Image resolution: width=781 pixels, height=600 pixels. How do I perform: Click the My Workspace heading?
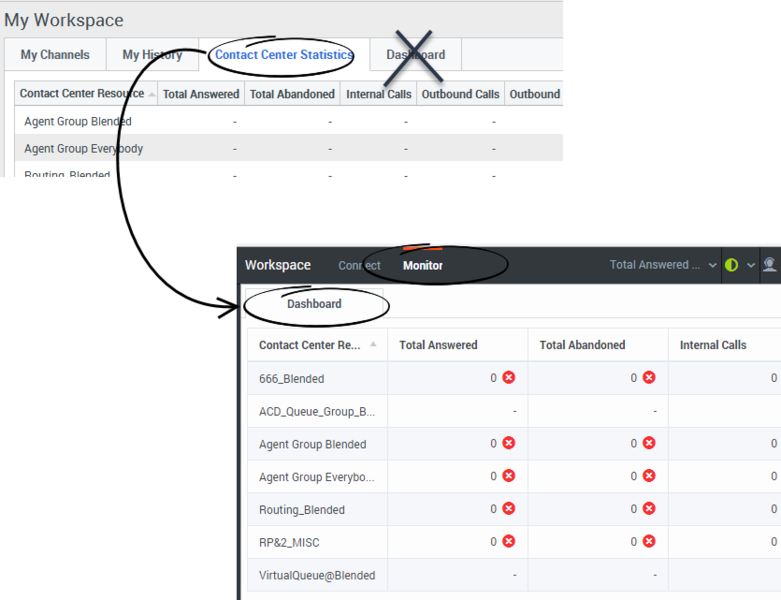[64, 20]
